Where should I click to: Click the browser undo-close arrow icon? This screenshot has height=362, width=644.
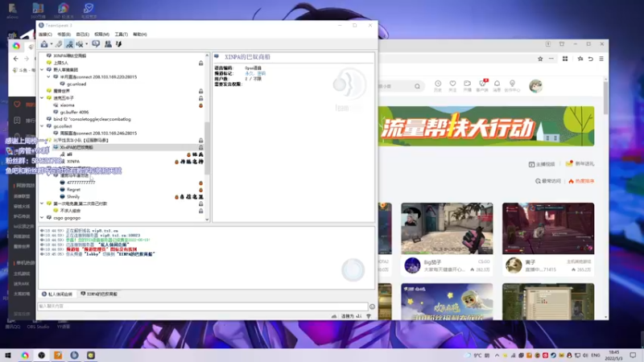coord(591,59)
